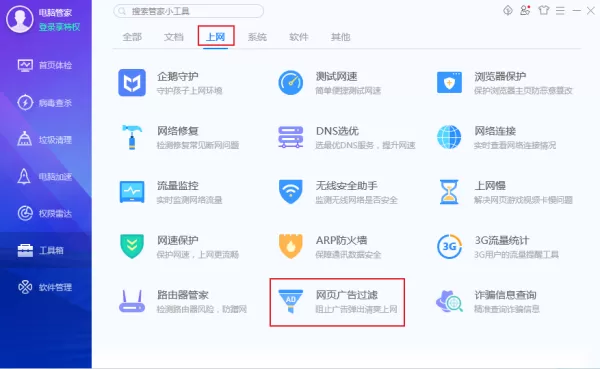
Task: Open 电脑加速 in the sidebar
Action: tap(45, 177)
